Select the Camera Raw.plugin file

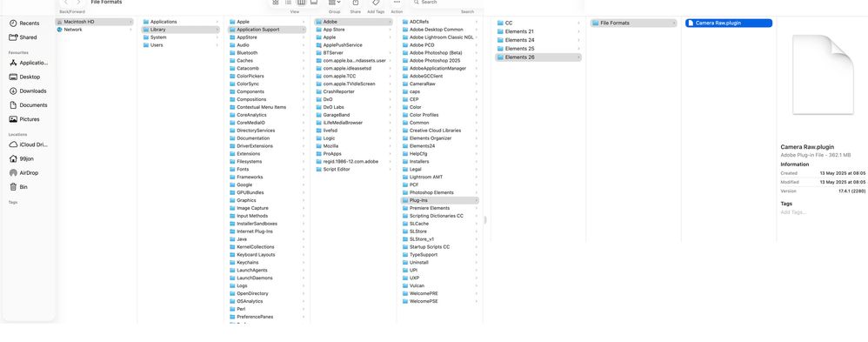pos(729,23)
